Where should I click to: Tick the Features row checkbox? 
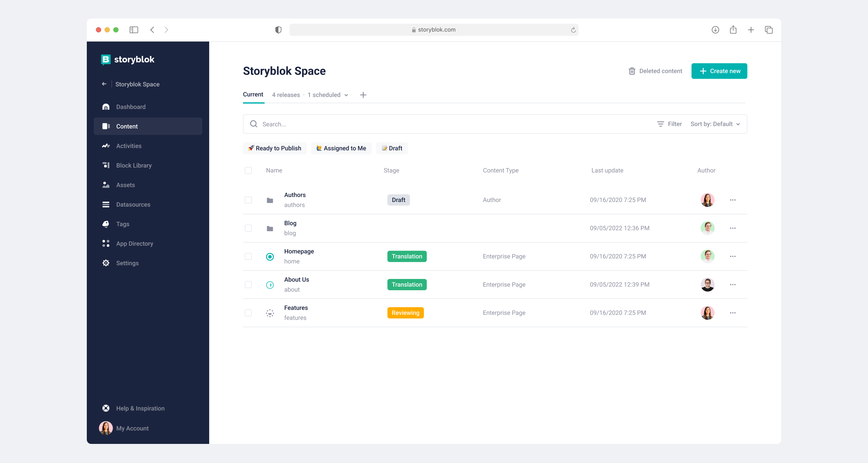coord(248,313)
